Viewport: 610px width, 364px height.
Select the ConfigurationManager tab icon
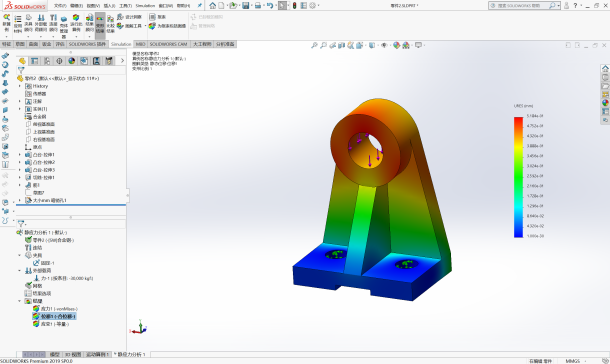point(47,61)
